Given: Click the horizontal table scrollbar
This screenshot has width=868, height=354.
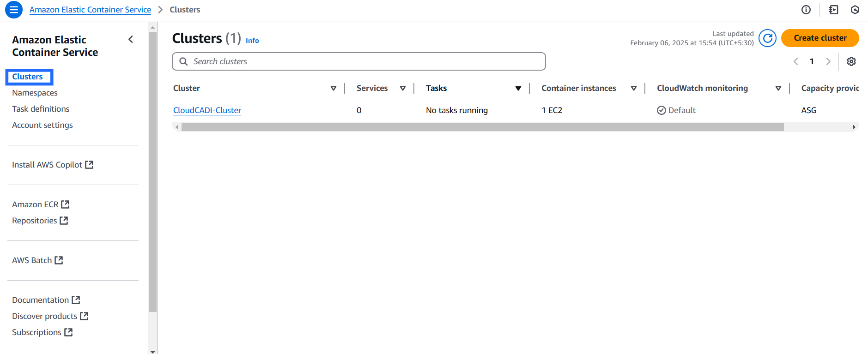Looking at the screenshot, I should [482, 127].
